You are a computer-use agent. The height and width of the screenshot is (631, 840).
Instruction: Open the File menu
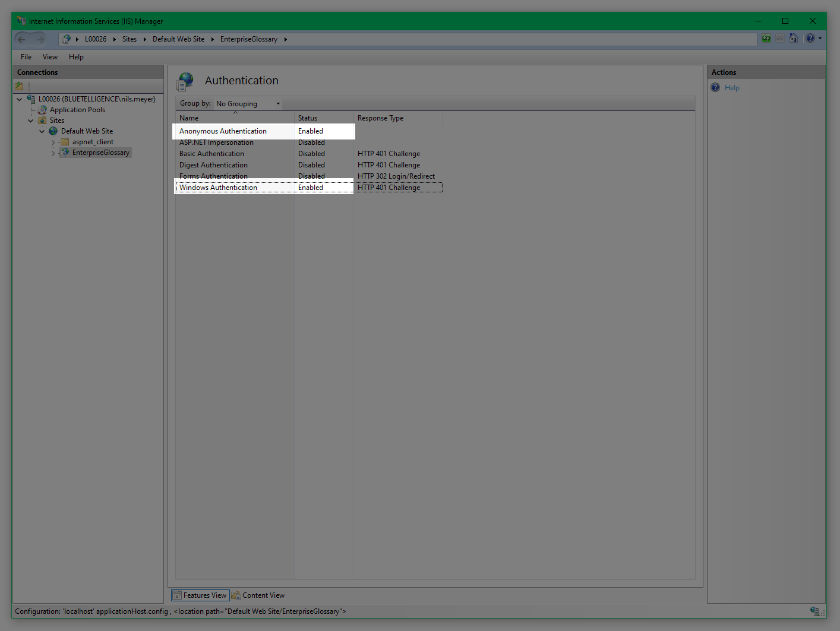point(26,57)
